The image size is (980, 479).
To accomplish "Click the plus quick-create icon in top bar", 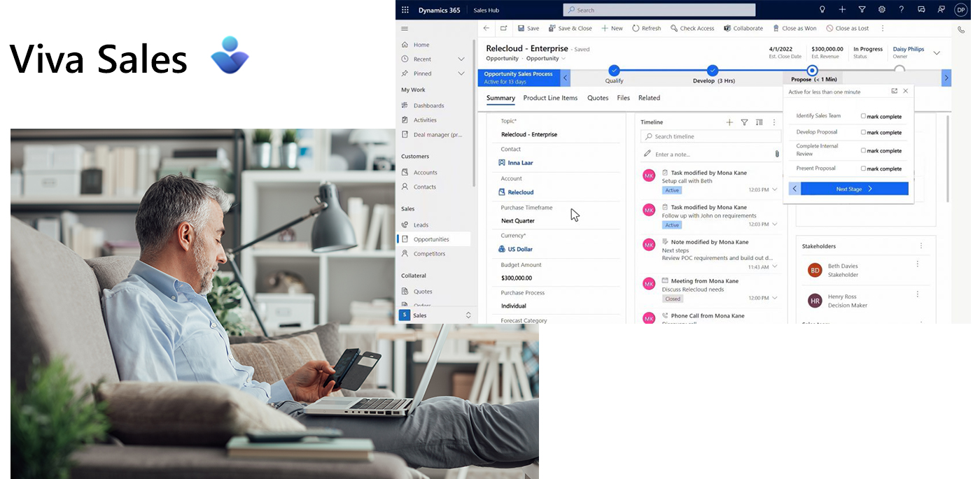I will [842, 10].
